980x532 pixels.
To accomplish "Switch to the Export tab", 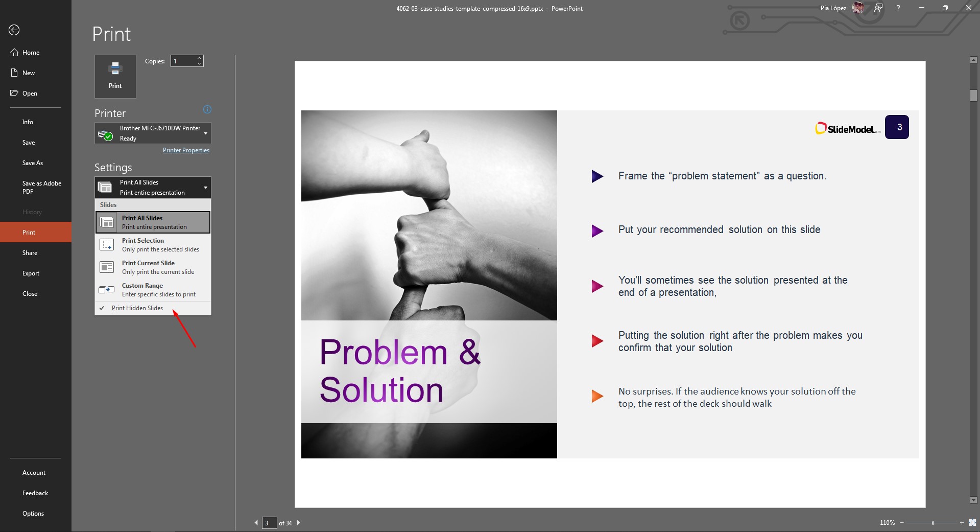I will 31,273.
